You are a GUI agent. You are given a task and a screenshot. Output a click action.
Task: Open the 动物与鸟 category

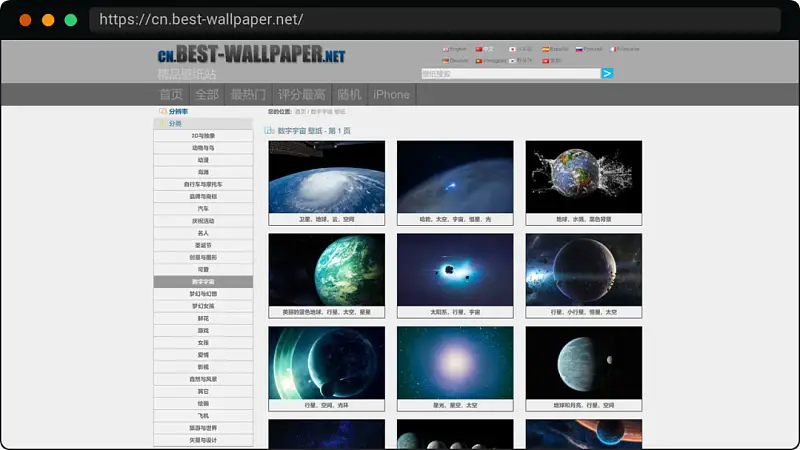tap(203, 148)
